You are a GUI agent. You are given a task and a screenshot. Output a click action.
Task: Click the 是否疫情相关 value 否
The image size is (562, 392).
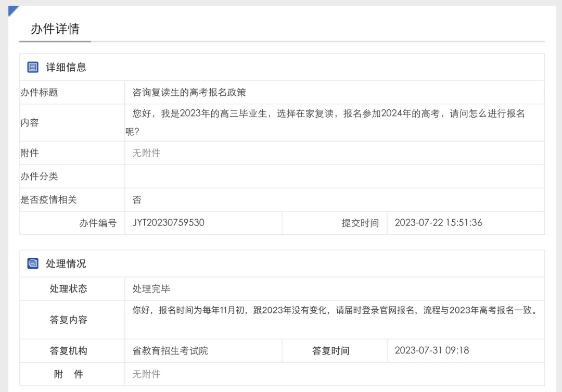click(x=137, y=200)
